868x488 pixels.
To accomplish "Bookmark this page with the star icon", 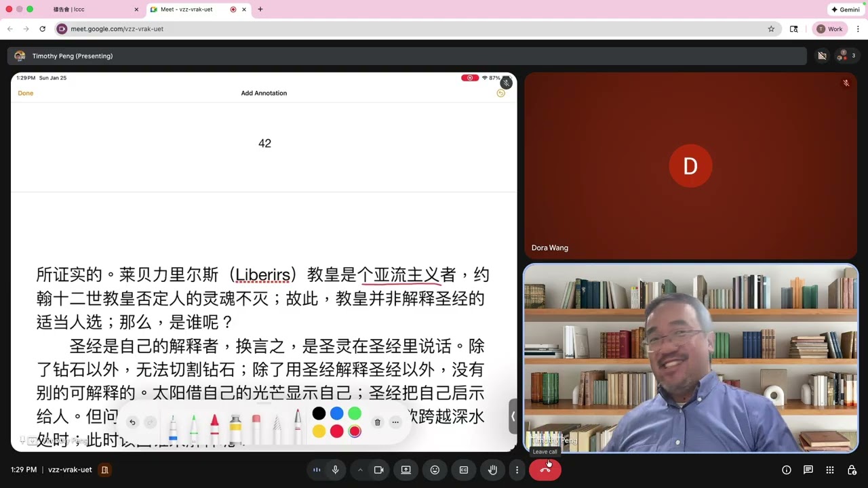I will click(x=771, y=29).
